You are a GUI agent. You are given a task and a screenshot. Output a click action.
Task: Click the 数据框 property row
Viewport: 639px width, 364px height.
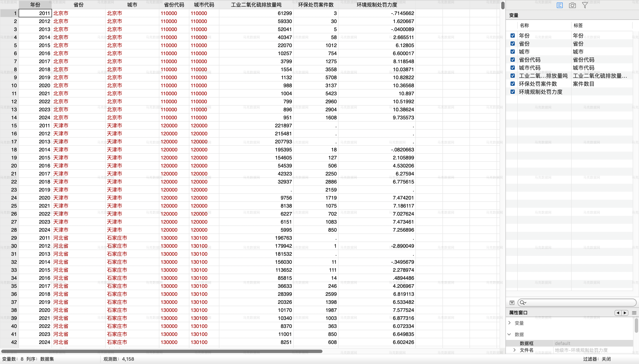pyautogui.click(x=570, y=343)
